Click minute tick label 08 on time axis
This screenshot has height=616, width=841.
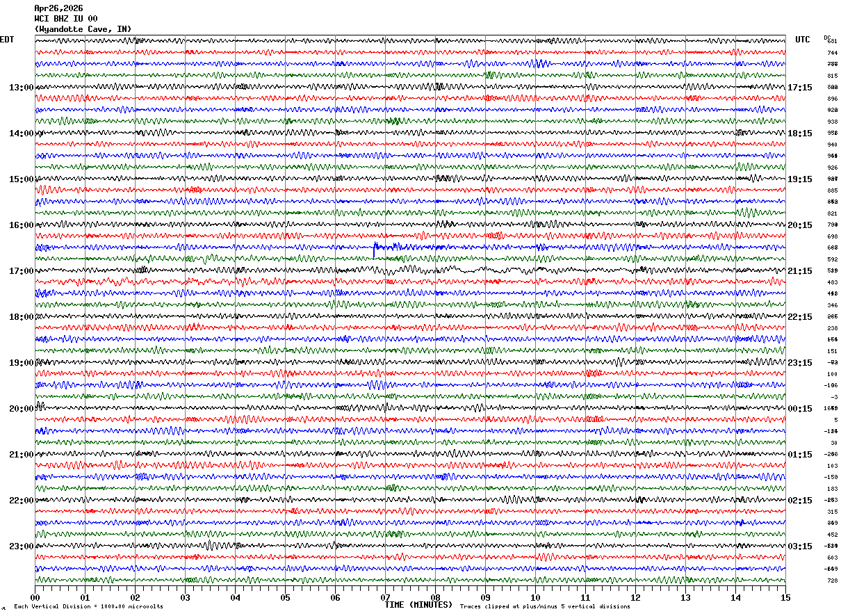click(x=435, y=597)
